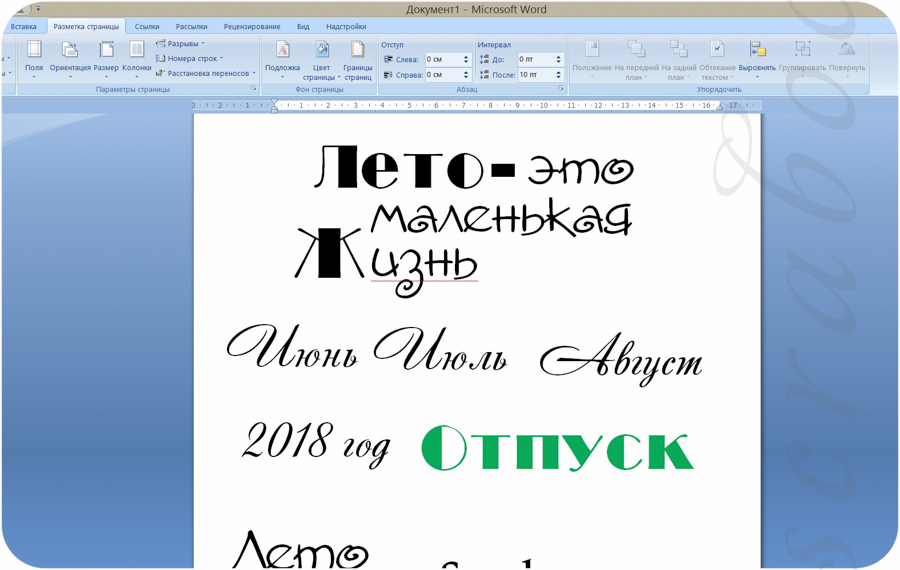The width and height of the screenshot is (900, 570).
Task: Expand the Разрывы breaks dropdown
Action: [182, 44]
